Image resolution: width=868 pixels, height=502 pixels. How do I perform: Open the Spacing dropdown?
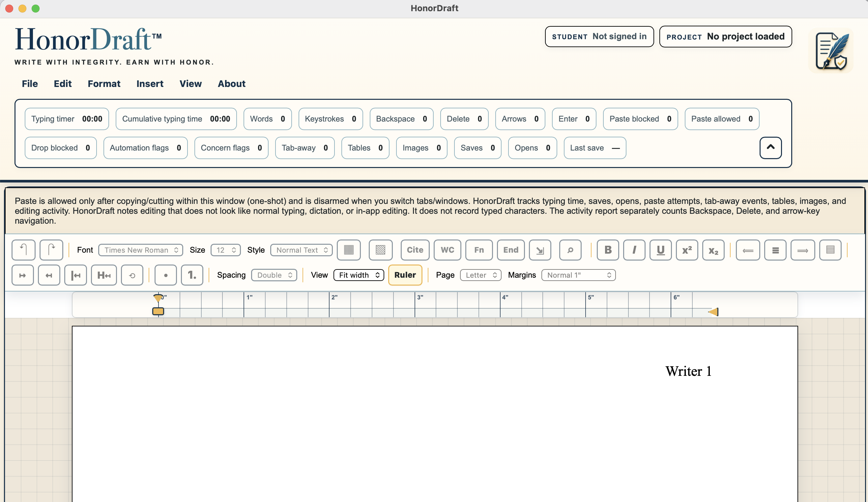click(274, 275)
